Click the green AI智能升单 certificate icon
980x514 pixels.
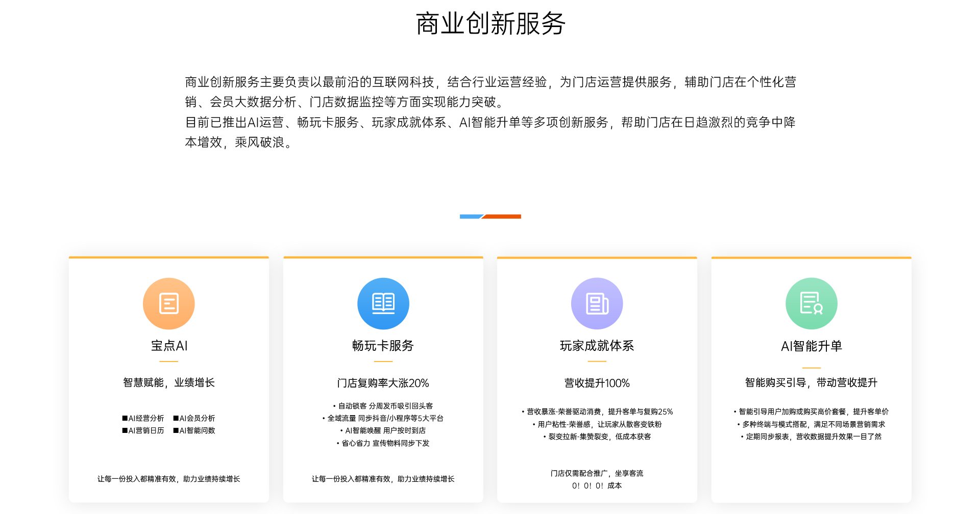point(811,303)
